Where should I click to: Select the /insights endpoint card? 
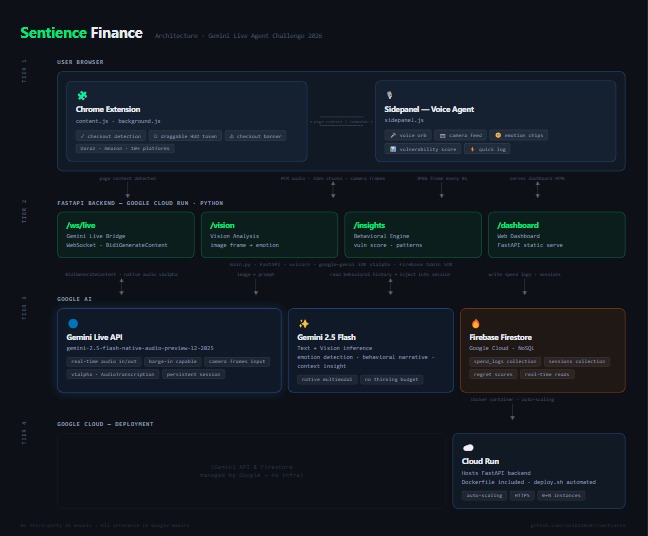tap(413, 235)
